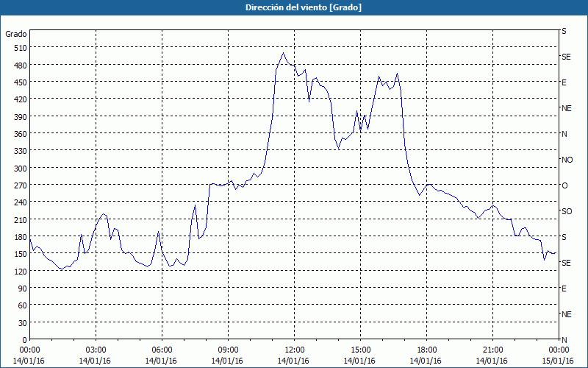This screenshot has width=588, height=368.
Task: Click the 30 degree axis label
Action: click(23, 323)
